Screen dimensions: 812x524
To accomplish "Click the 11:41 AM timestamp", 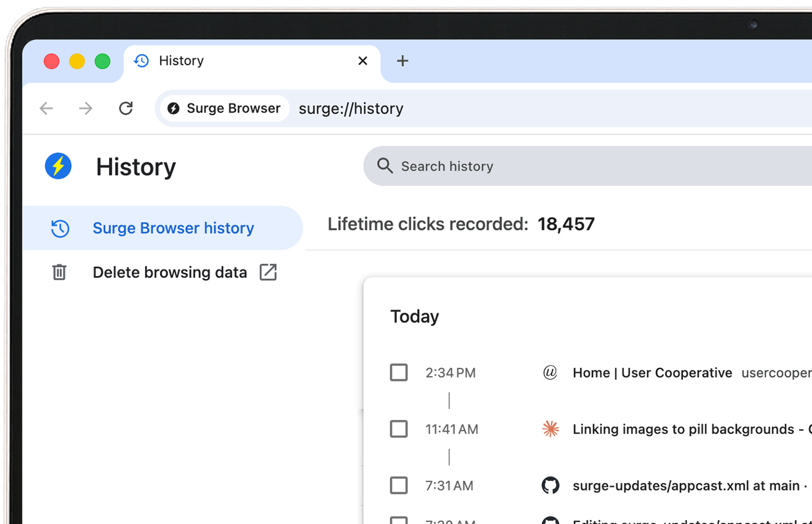I will 452,429.
